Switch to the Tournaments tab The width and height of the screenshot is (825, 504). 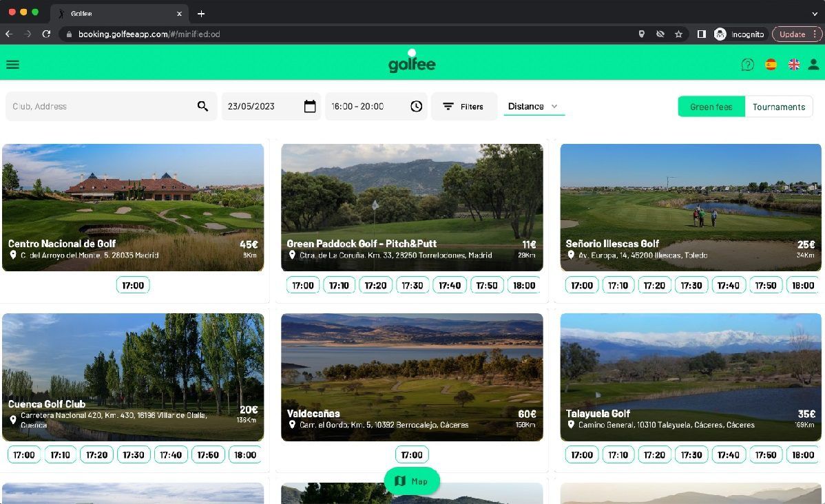click(x=779, y=107)
